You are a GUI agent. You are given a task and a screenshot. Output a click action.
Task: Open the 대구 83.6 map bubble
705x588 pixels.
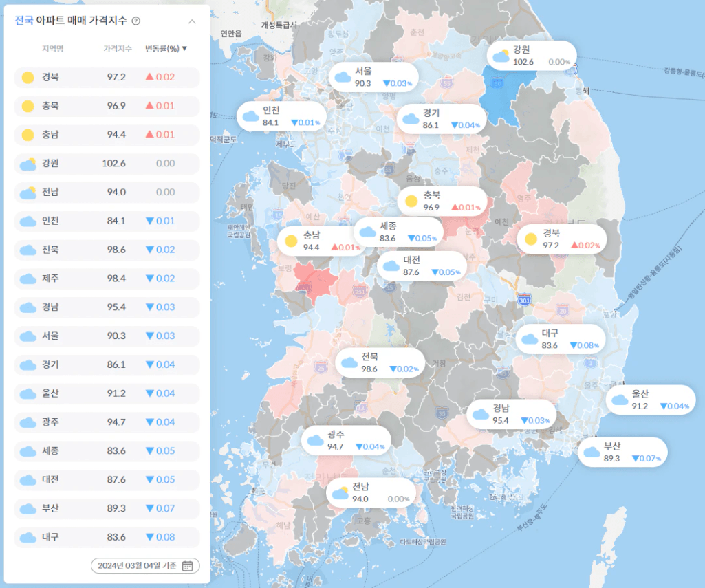click(x=561, y=340)
